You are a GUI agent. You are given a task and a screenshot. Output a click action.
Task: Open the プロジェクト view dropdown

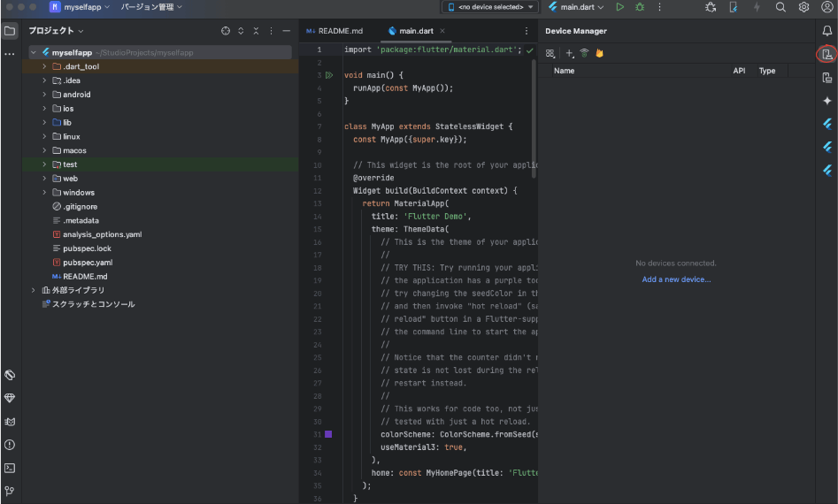(x=56, y=31)
